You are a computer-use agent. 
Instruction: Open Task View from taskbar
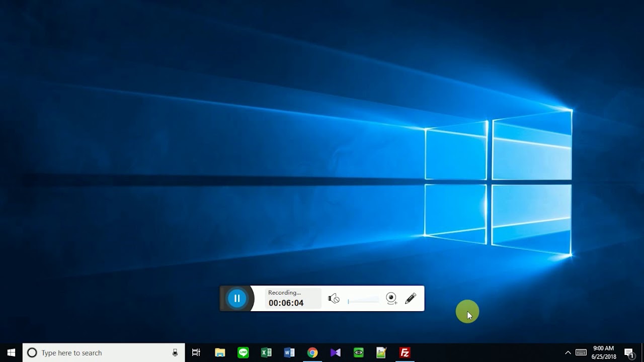coord(196,352)
